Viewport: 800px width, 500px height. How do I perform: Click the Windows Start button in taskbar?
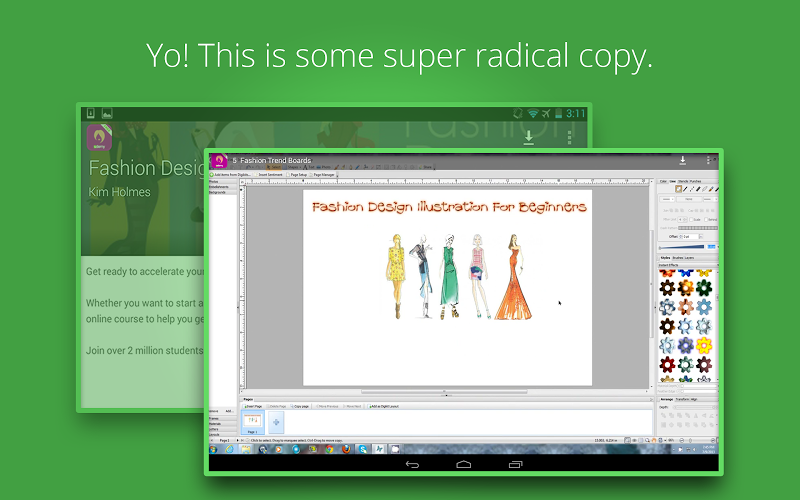tap(214, 449)
